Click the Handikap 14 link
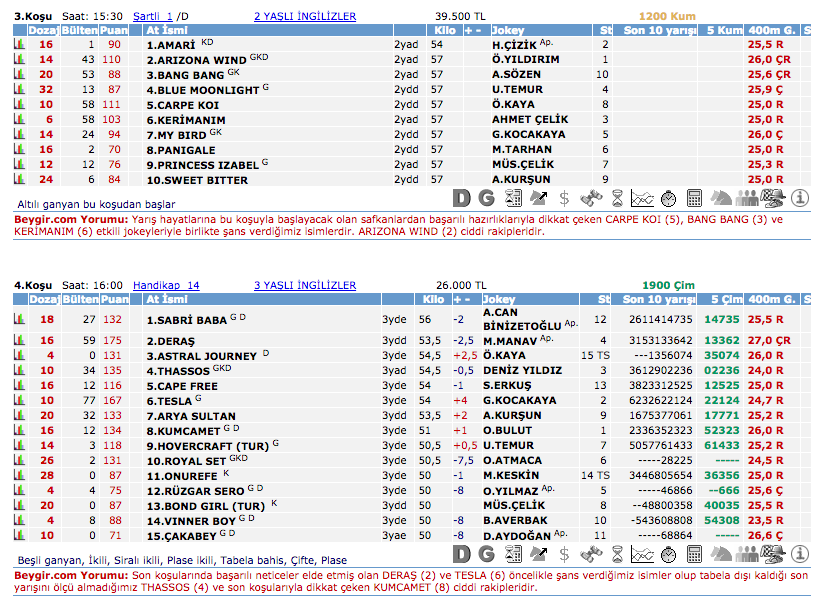Image resolution: width=832 pixels, height=612 pixels. [x=166, y=285]
